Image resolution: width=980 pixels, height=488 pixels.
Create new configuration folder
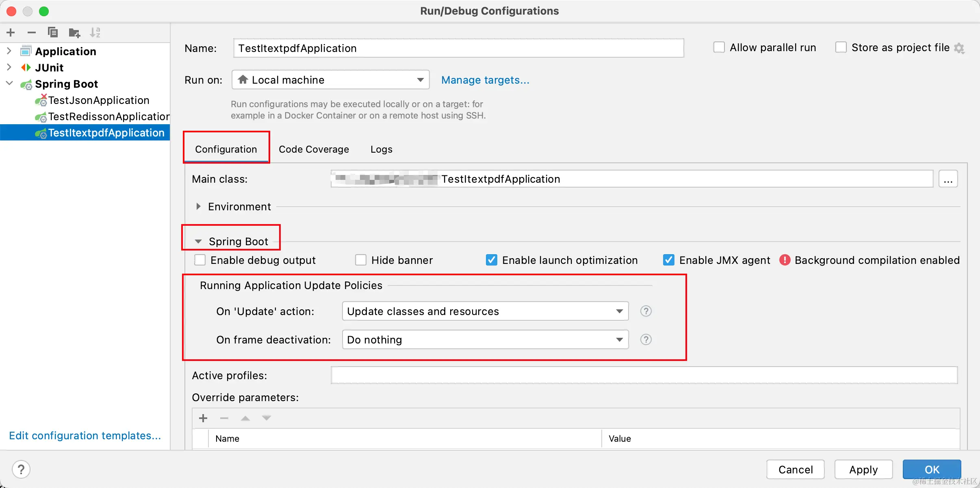pos(74,32)
